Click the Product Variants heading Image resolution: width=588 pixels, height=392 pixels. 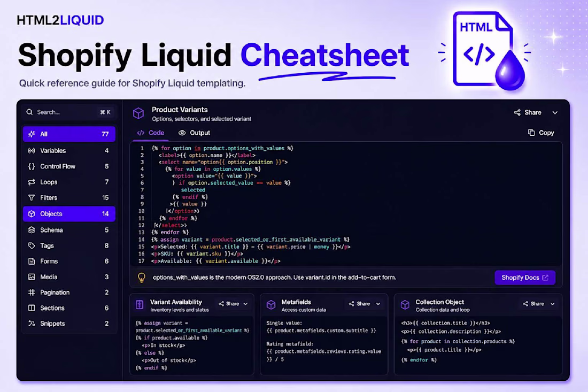point(180,110)
